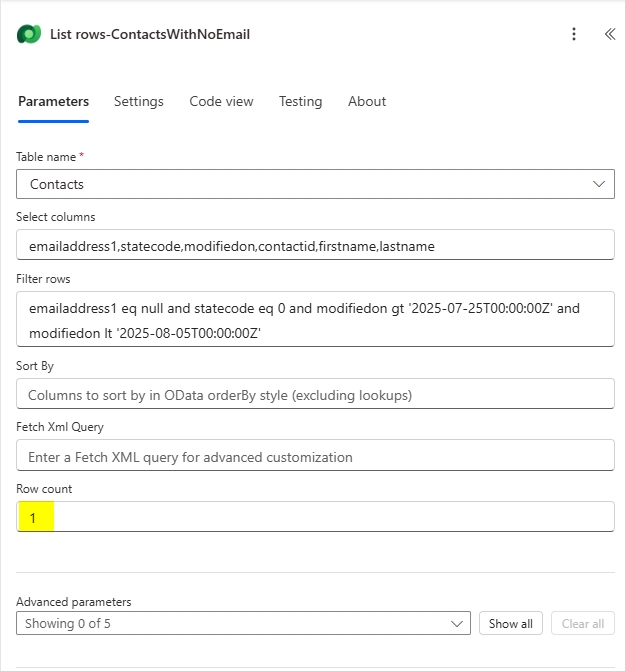Switch to the Parameters tab
Screen dimensions: 625x671
pyautogui.click(x=53, y=101)
